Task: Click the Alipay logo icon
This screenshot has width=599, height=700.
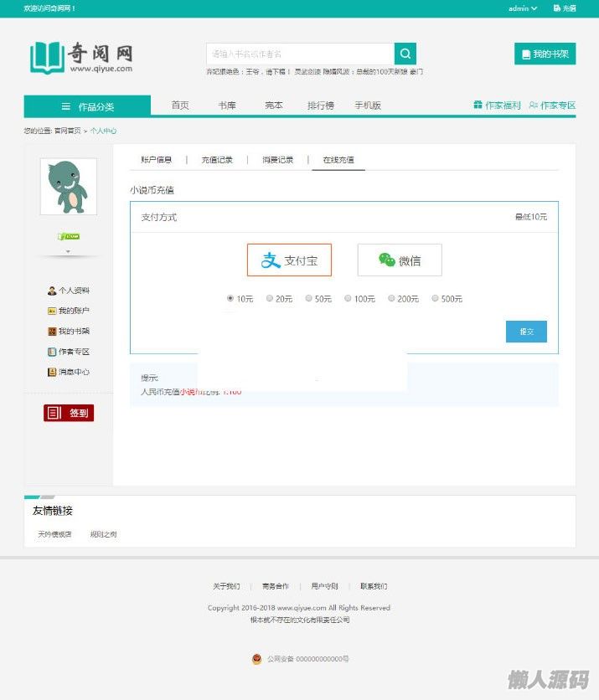Action: point(271,260)
